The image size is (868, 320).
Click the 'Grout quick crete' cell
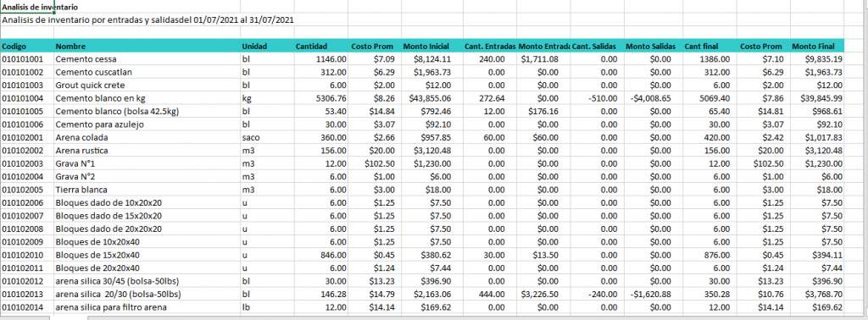(x=147, y=86)
